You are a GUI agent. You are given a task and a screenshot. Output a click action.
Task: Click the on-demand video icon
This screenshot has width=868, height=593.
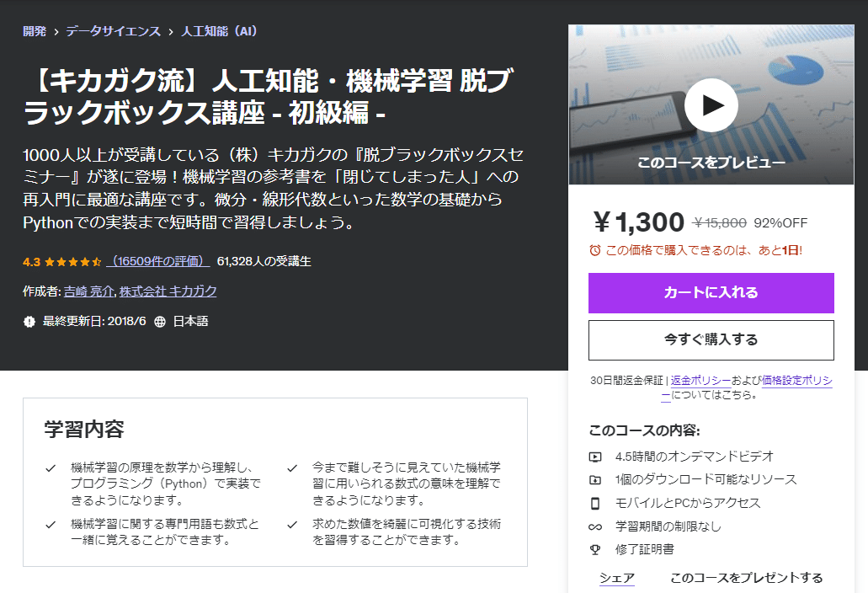point(595,457)
